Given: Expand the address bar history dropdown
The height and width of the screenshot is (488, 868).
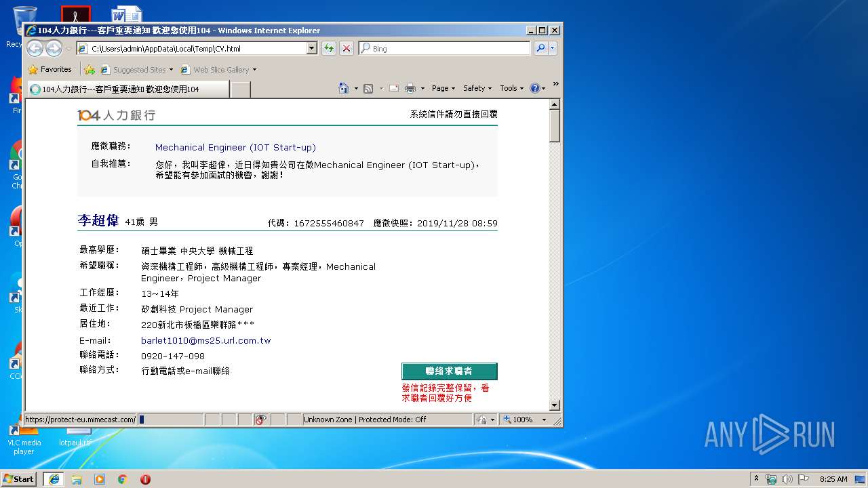Looking at the screenshot, I should pyautogui.click(x=312, y=48).
